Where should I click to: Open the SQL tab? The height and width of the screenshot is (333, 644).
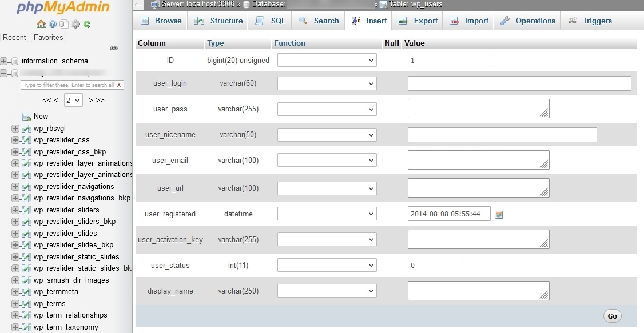(270, 21)
